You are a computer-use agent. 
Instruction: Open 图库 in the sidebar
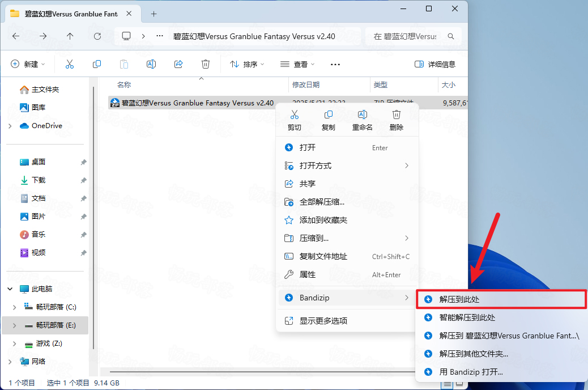point(33,107)
